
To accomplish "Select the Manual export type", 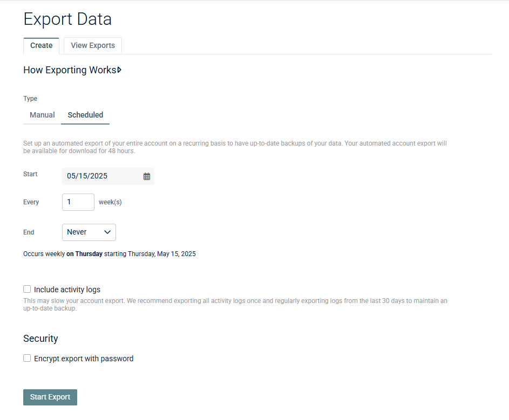I will [x=42, y=115].
